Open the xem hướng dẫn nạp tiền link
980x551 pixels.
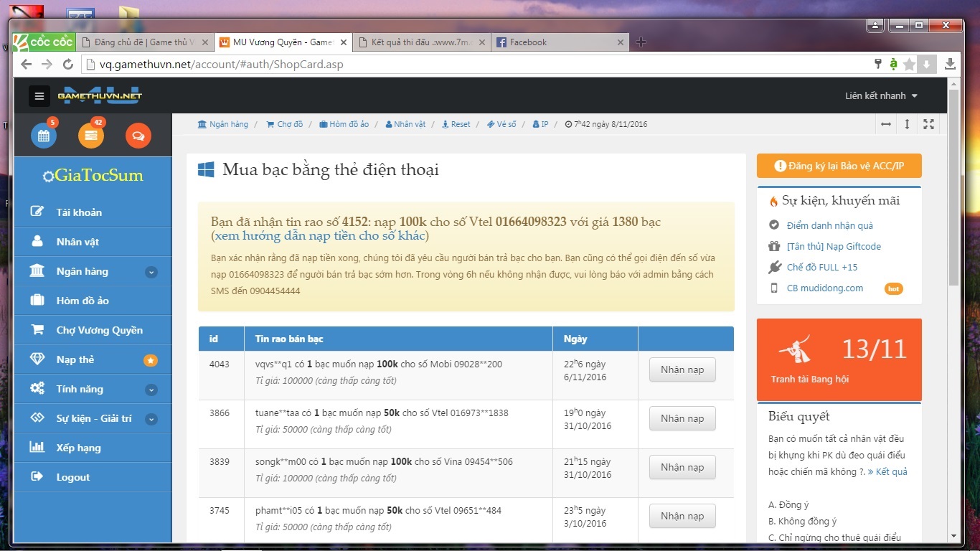(x=320, y=236)
